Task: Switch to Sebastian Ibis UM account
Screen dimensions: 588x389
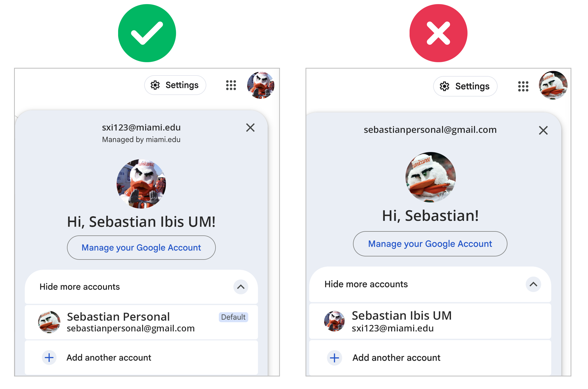Action: [401, 321]
